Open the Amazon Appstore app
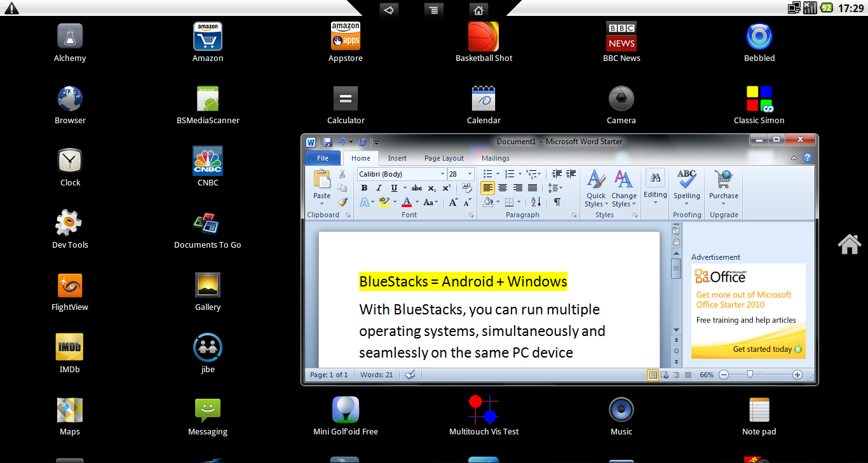868x463 pixels. coord(346,42)
